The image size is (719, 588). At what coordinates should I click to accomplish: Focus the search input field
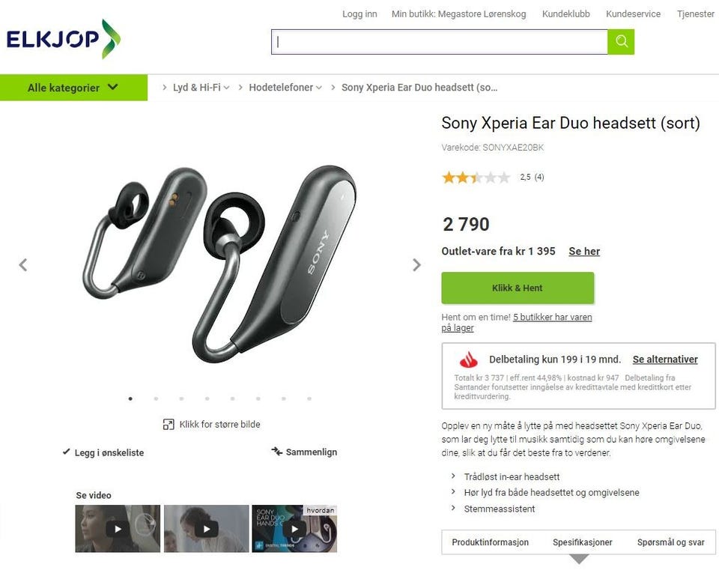point(440,42)
